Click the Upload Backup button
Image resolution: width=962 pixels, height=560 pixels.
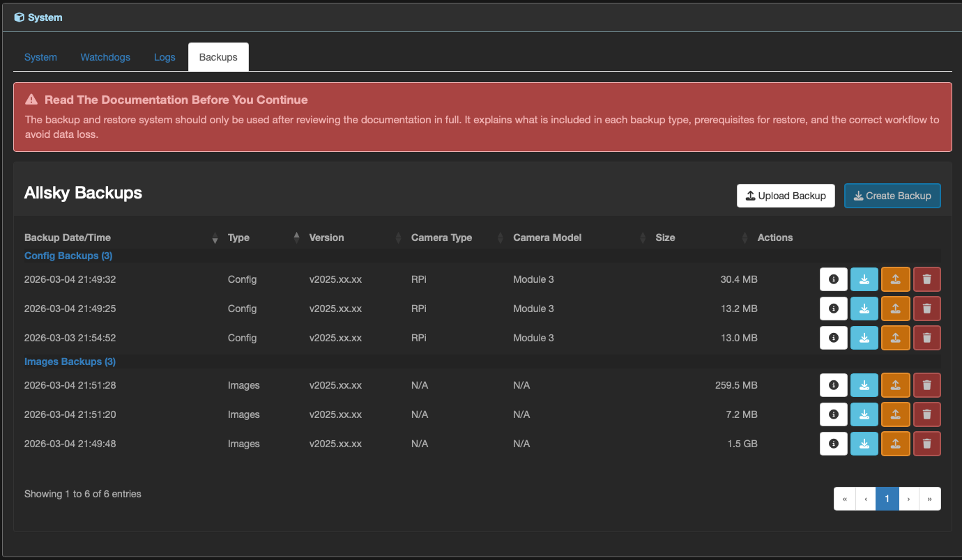786,196
